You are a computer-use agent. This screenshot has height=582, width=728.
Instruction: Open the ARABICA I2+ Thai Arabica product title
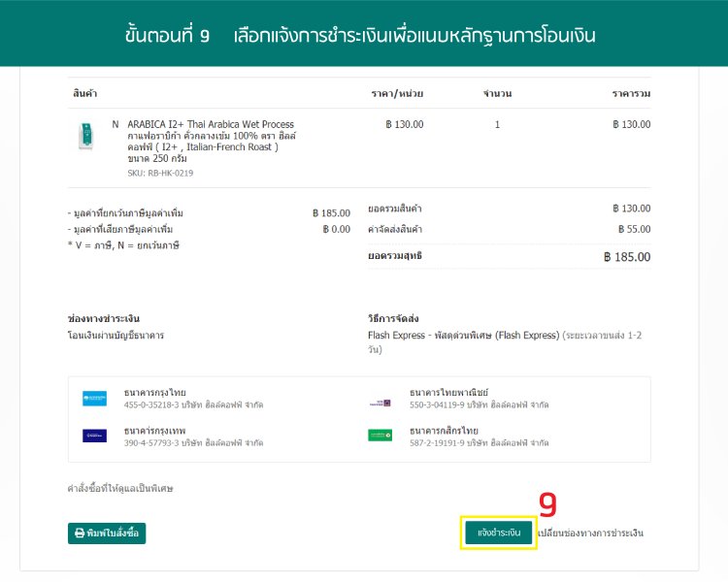tap(210, 124)
